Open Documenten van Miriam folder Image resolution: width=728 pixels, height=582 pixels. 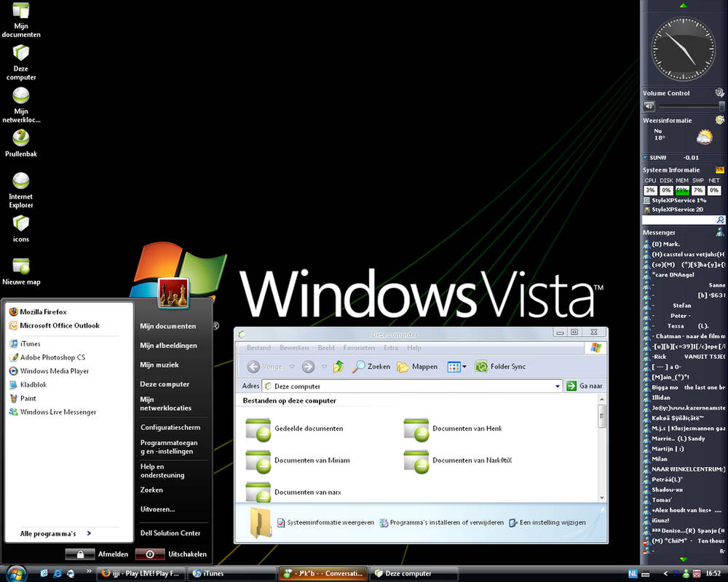(x=298, y=461)
